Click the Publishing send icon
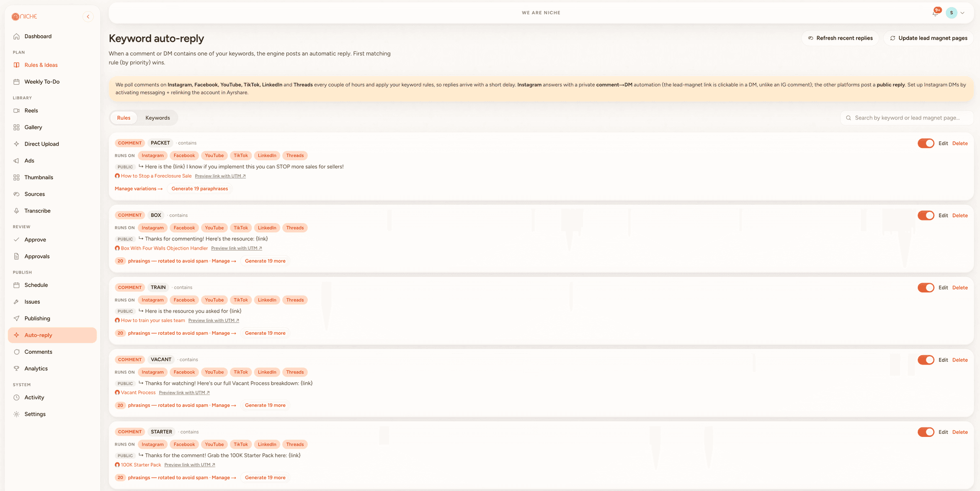 pos(16,318)
